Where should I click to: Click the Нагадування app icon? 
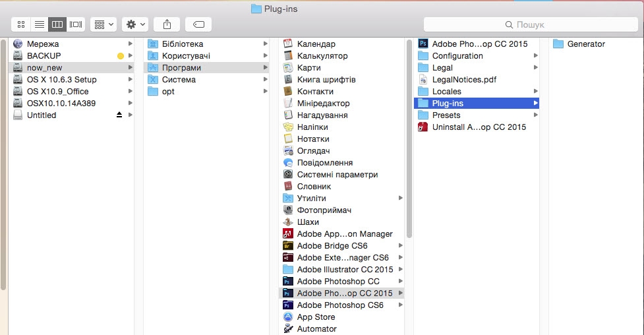coord(288,115)
